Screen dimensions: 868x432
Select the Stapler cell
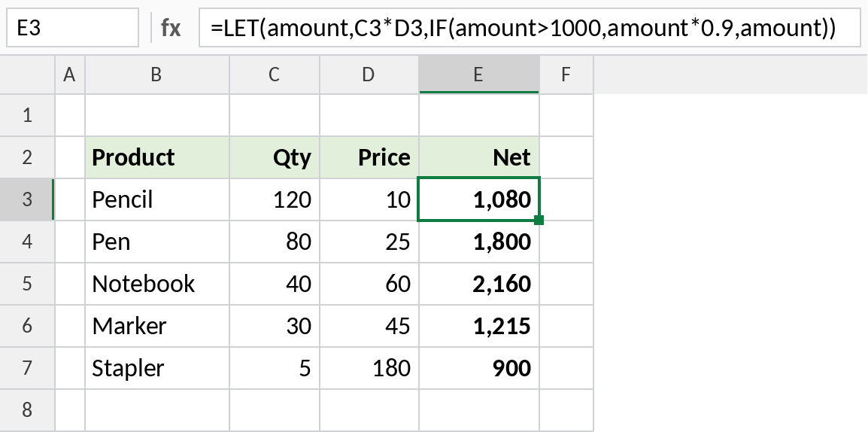point(156,368)
